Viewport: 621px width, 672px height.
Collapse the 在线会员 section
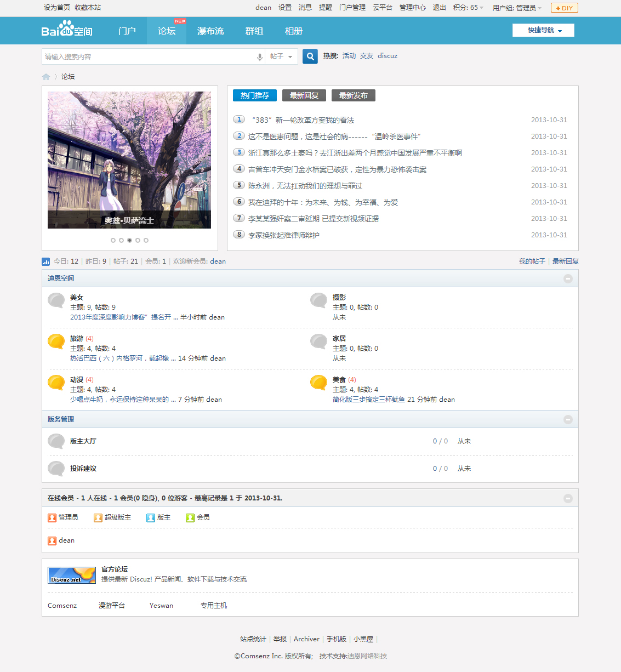568,498
